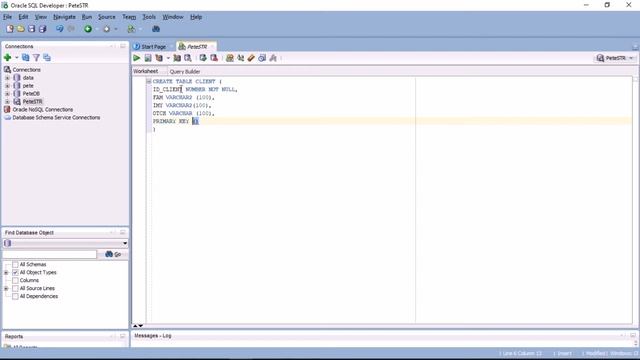Screen dimensions: 640x360
Task: Click the New file toolbar icon
Action: [10, 29]
